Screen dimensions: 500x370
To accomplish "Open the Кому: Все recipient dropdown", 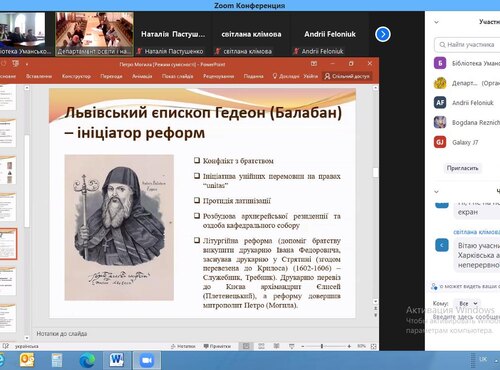I will [x=468, y=304].
